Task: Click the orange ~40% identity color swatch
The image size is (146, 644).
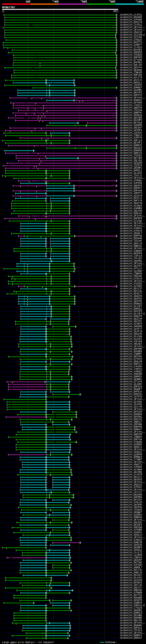Action: click(45, 4)
